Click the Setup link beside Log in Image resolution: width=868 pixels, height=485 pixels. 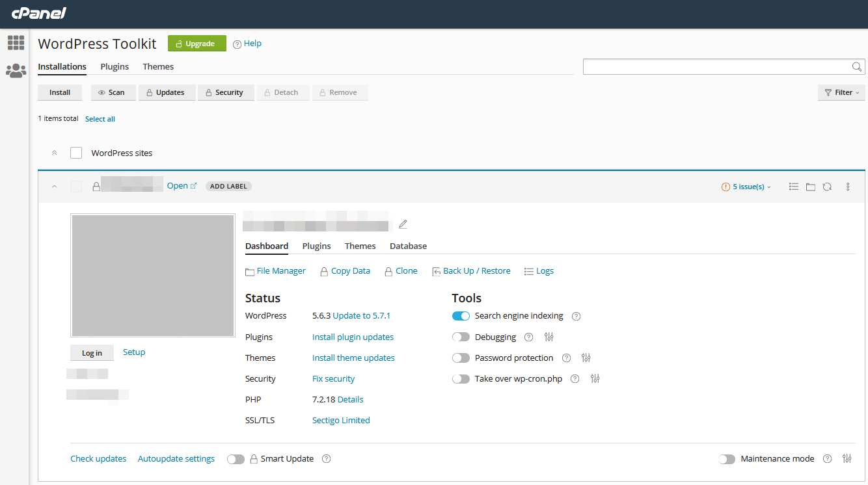click(x=134, y=352)
